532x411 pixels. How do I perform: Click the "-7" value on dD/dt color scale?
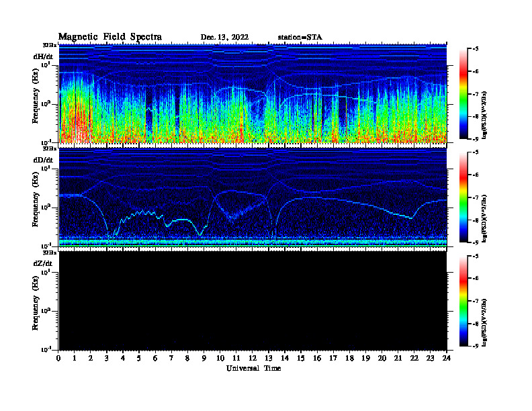coord(475,197)
